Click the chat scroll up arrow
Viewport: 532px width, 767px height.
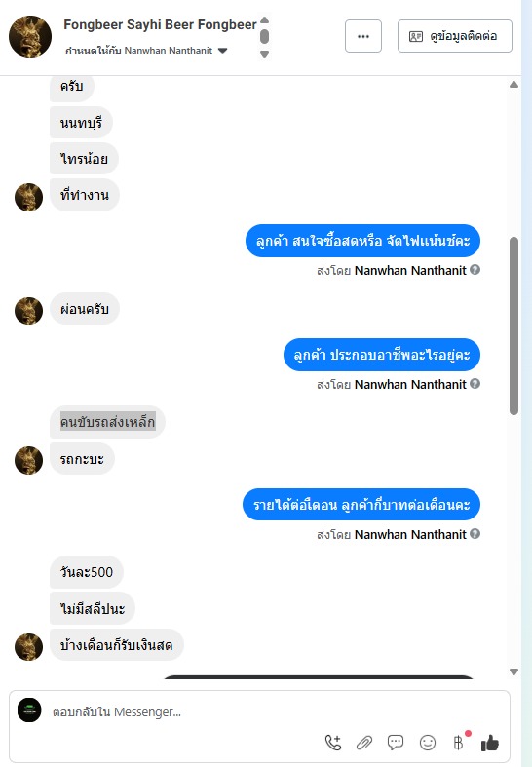pos(513,85)
